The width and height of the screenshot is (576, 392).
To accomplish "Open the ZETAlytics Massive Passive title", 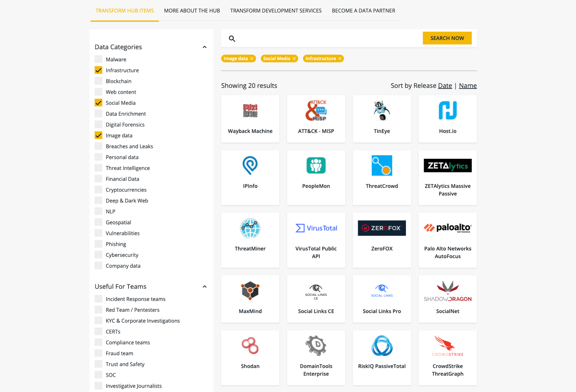I will pos(448,190).
